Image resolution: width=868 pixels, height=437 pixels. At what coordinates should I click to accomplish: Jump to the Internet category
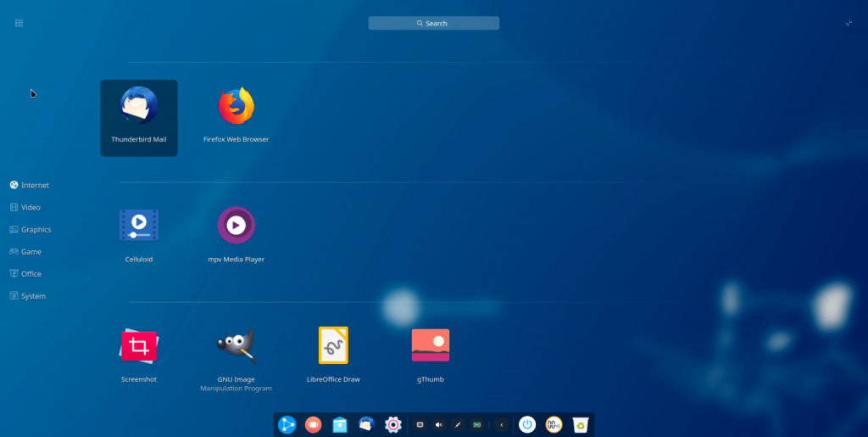[x=30, y=185]
